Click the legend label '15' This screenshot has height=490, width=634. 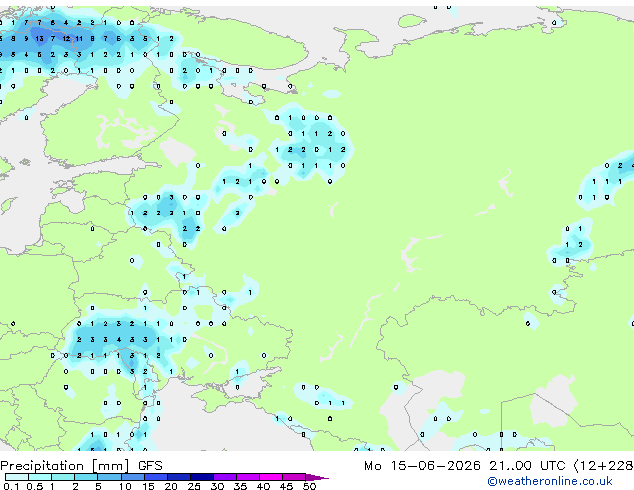tap(148, 486)
